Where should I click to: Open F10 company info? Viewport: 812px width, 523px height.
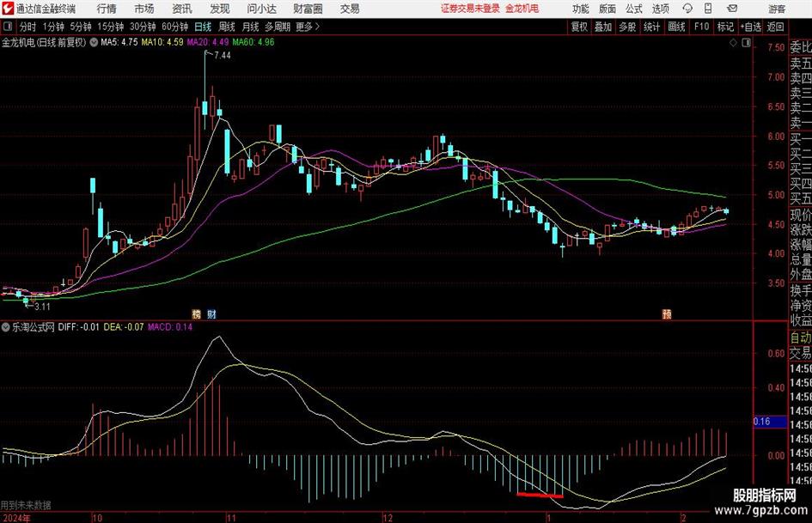pyautogui.click(x=702, y=27)
